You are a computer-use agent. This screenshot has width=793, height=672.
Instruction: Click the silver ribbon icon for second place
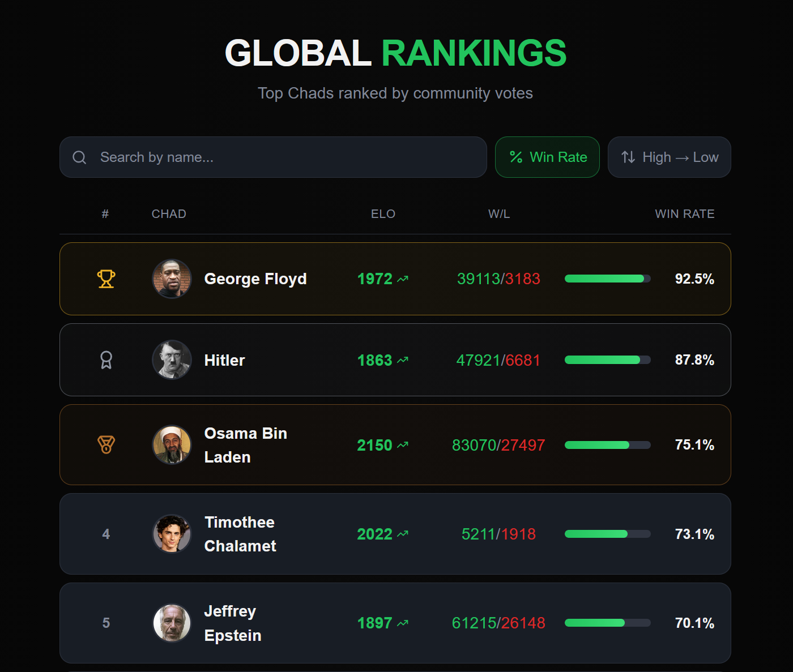[x=106, y=360]
